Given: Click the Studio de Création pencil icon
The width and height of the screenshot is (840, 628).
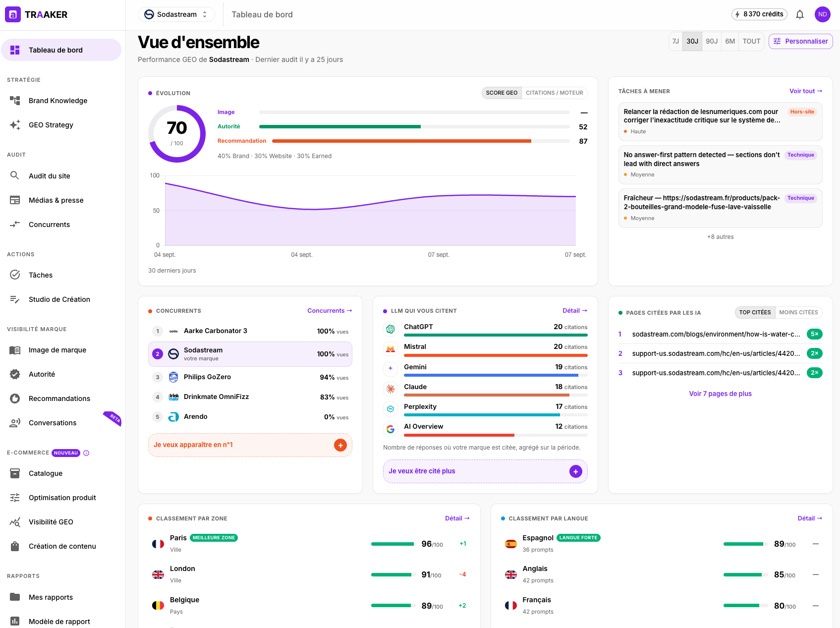Looking at the screenshot, I should [x=15, y=299].
